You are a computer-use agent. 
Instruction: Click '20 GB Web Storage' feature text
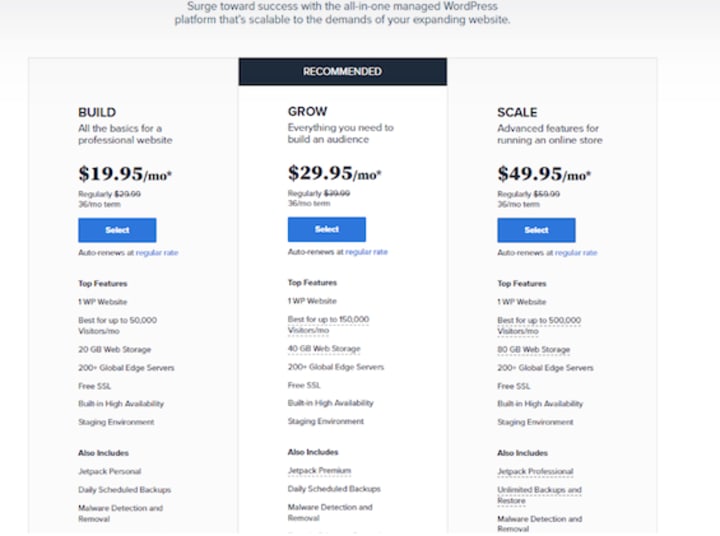(114, 349)
